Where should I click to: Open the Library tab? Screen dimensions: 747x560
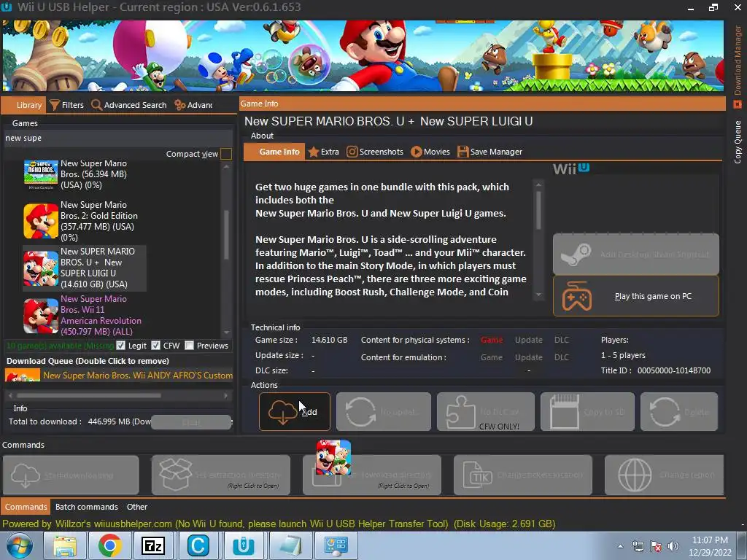24,105
